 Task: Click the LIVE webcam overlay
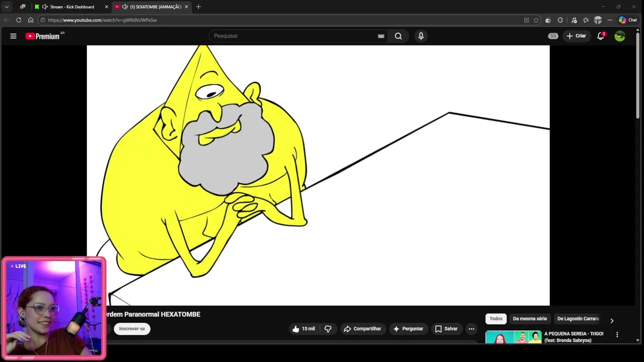tap(54, 308)
